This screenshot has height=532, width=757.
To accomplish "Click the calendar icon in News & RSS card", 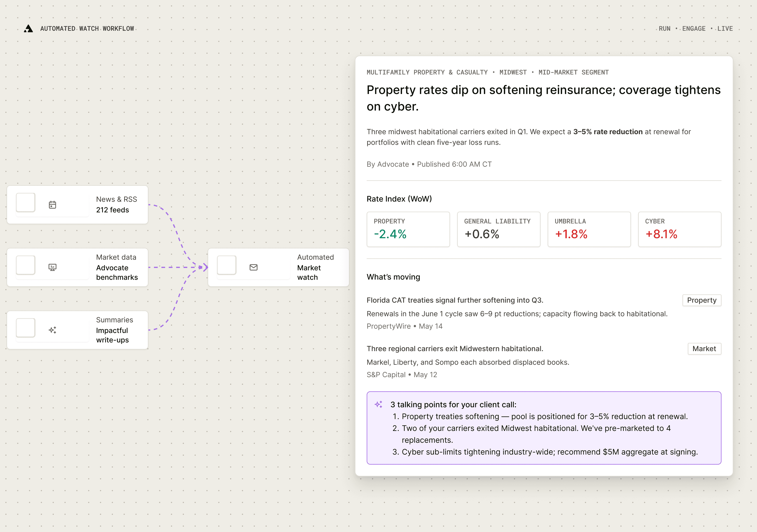I will 52,205.
